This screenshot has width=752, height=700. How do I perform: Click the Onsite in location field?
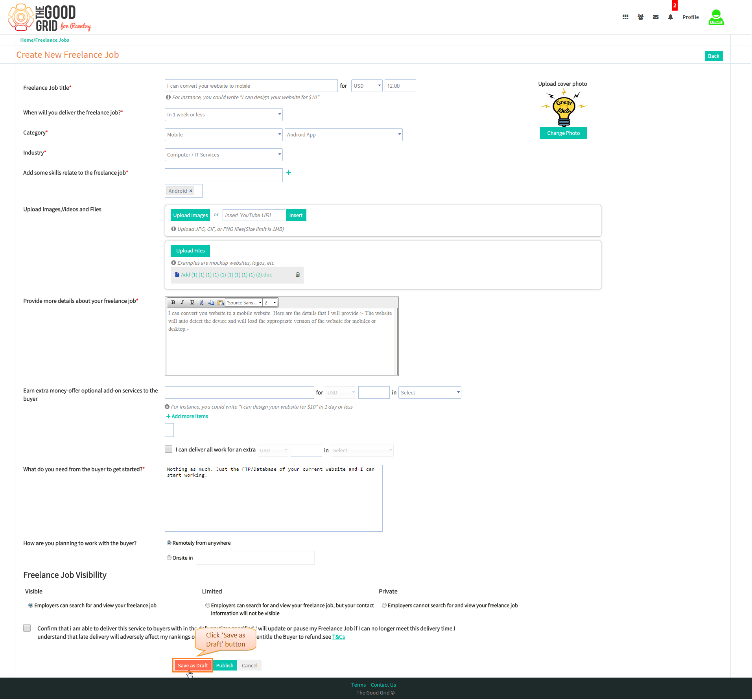point(255,558)
